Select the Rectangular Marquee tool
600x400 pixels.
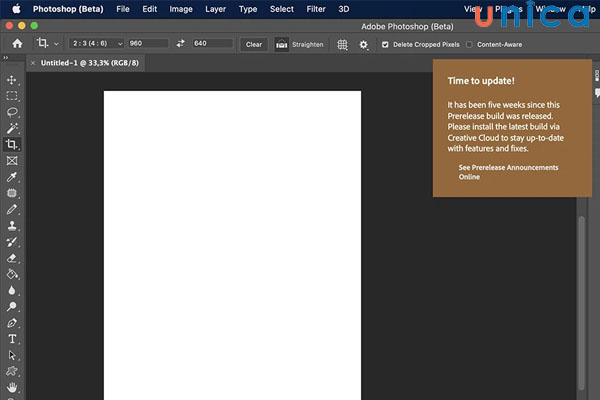pyautogui.click(x=12, y=96)
